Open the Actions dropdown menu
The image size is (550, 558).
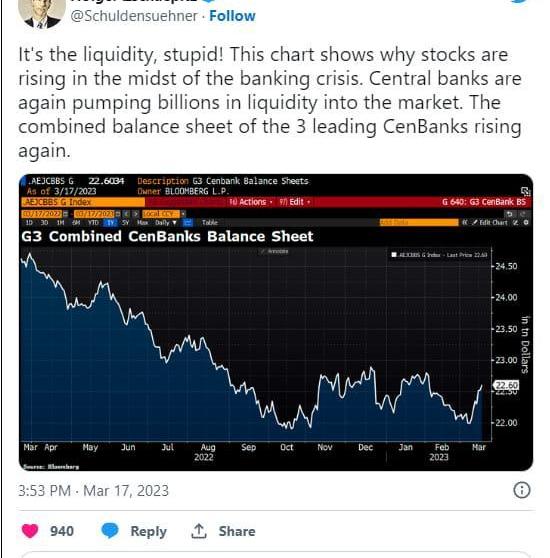click(x=250, y=202)
